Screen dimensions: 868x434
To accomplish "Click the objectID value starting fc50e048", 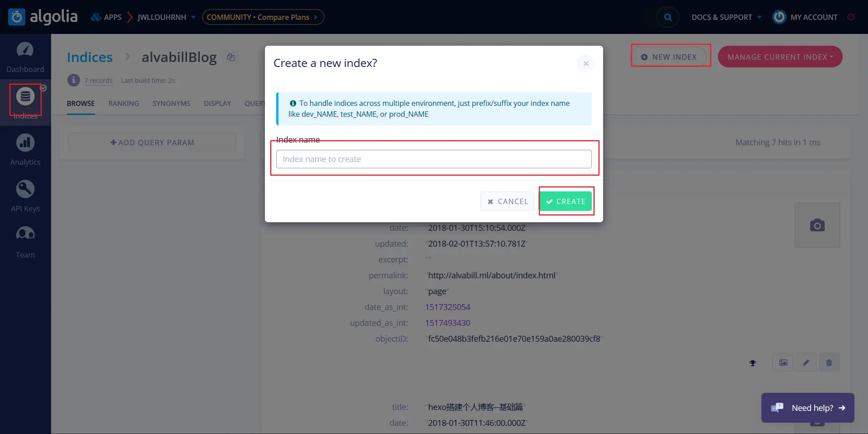I will (514, 339).
